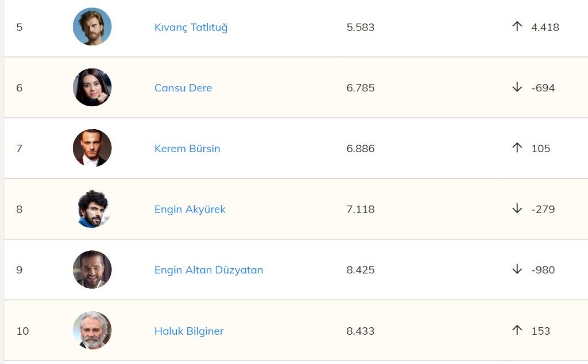Click the down arrow beside -980

[517, 270]
